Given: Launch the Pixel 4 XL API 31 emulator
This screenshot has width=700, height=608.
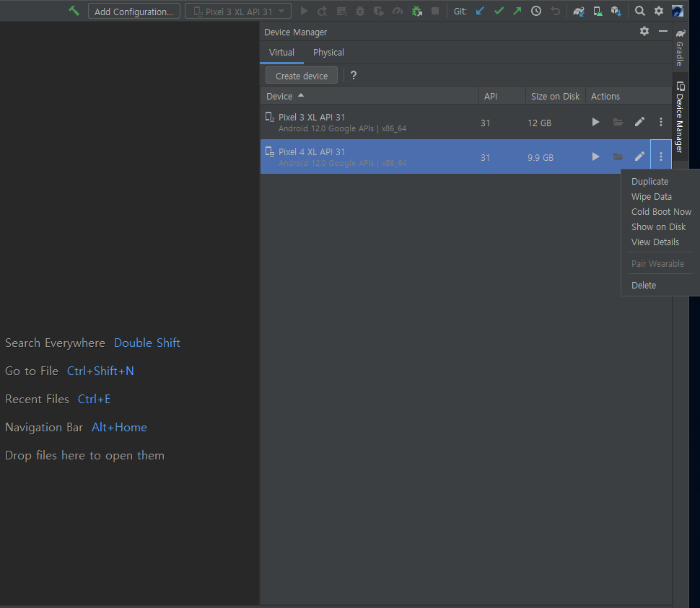Looking at the screenshot, I should click(595, 157).
